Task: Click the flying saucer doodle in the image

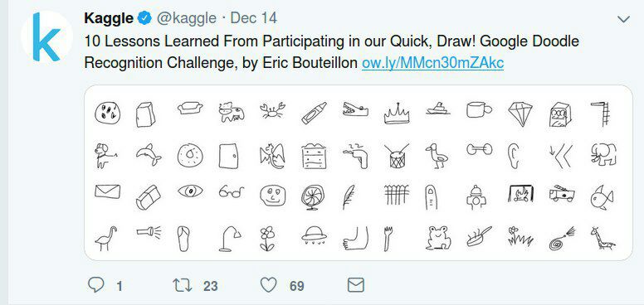Action: pyautogui.click(x=314, y=235)
